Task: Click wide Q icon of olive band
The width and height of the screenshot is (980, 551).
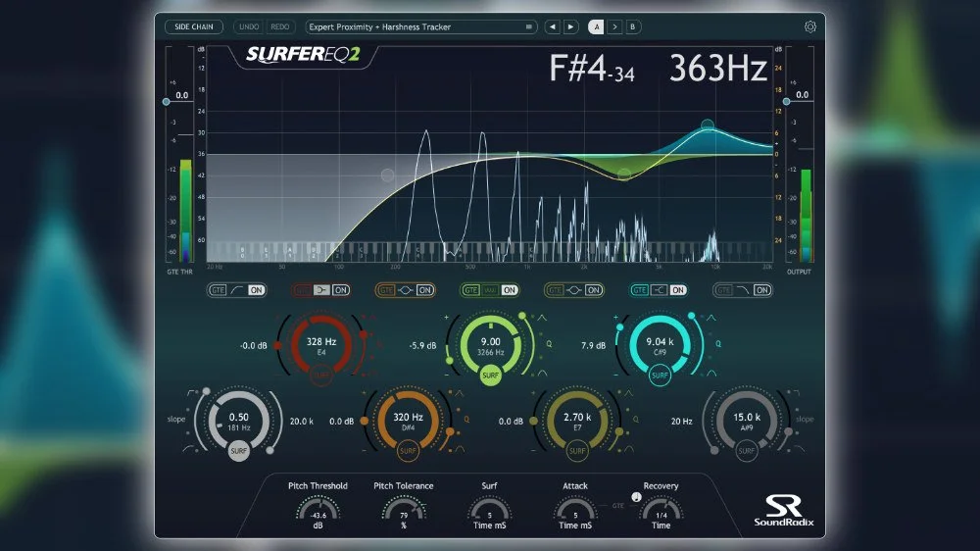Action: pyautogui.click(x=629, y=448)
